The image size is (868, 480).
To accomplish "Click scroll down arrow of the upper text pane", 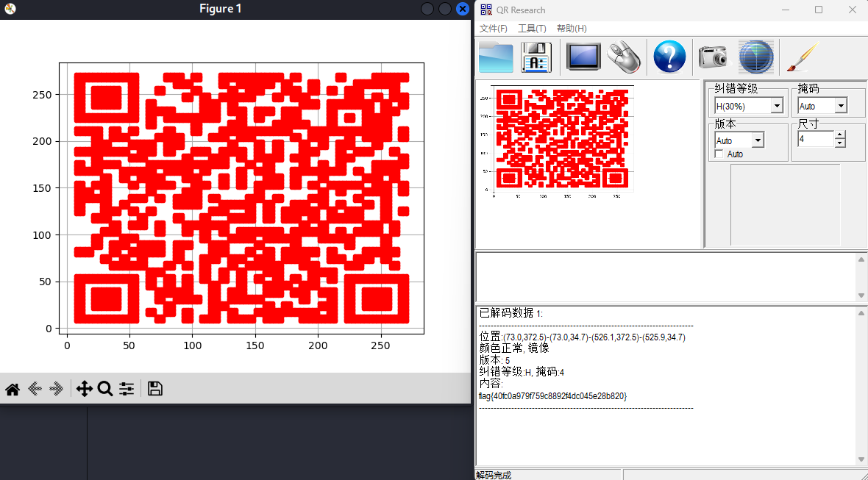I will [861, 295].
